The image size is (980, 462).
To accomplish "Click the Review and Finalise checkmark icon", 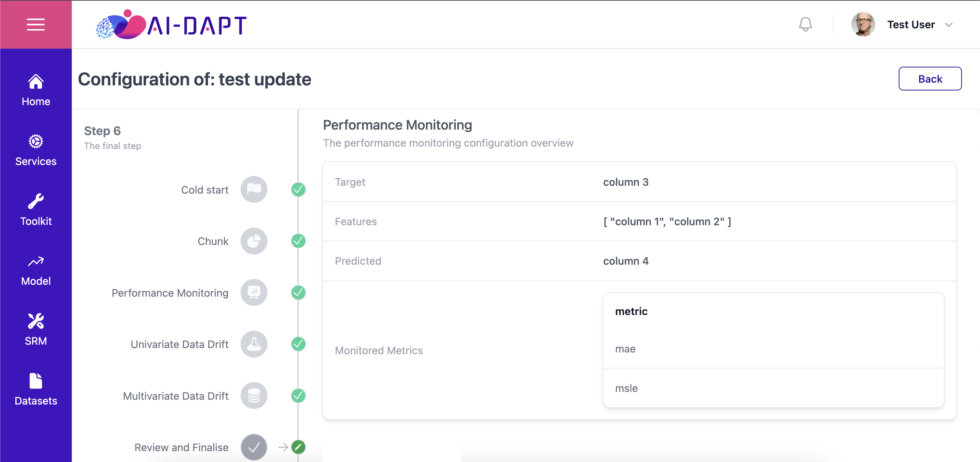I will pyautogui.click(x=254, y=447).
